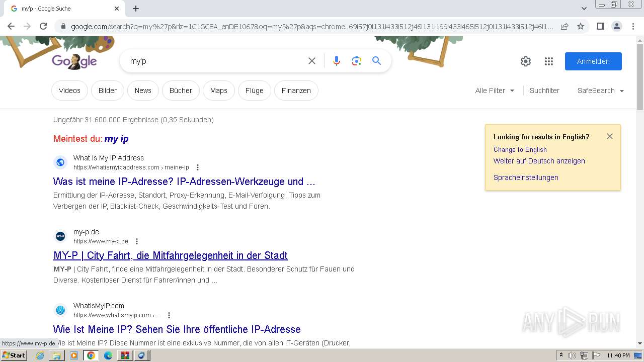
Task: Open the Chrome profile avatar icon
Action: [617, 27]
